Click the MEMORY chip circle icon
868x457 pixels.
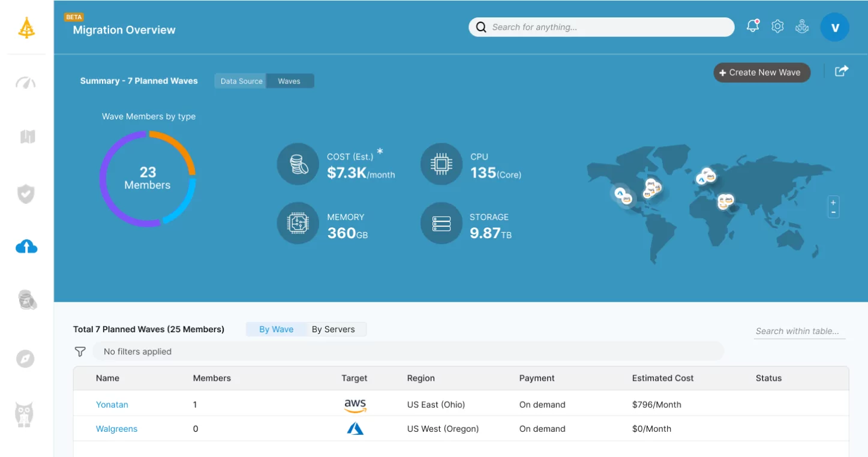(x=298, y=223)
